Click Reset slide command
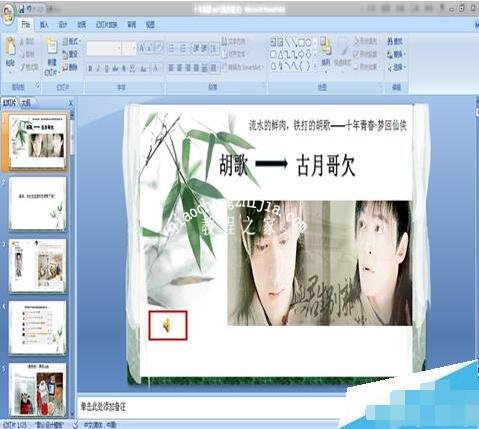Image resolution: width=479 pixels, height=429 pixels. point(70,54)
